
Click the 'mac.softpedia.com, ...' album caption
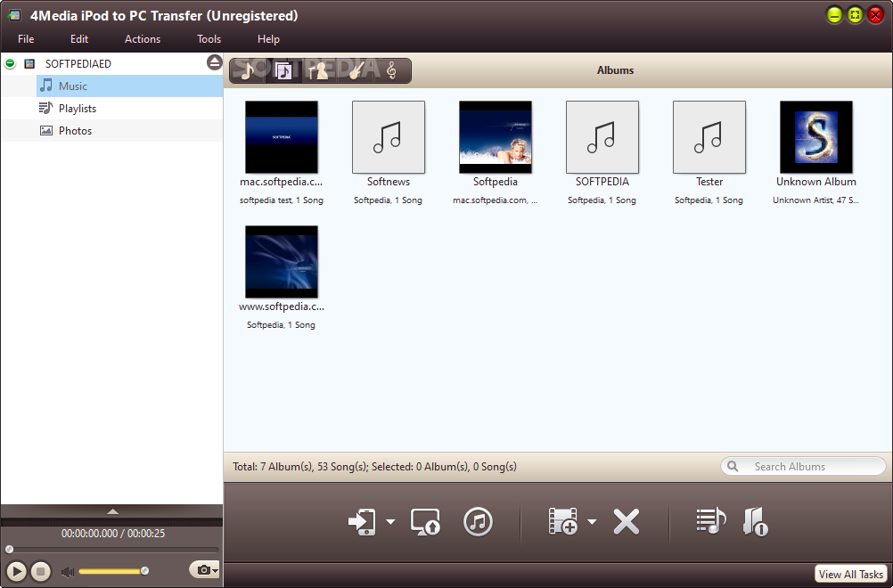point(495,200)
